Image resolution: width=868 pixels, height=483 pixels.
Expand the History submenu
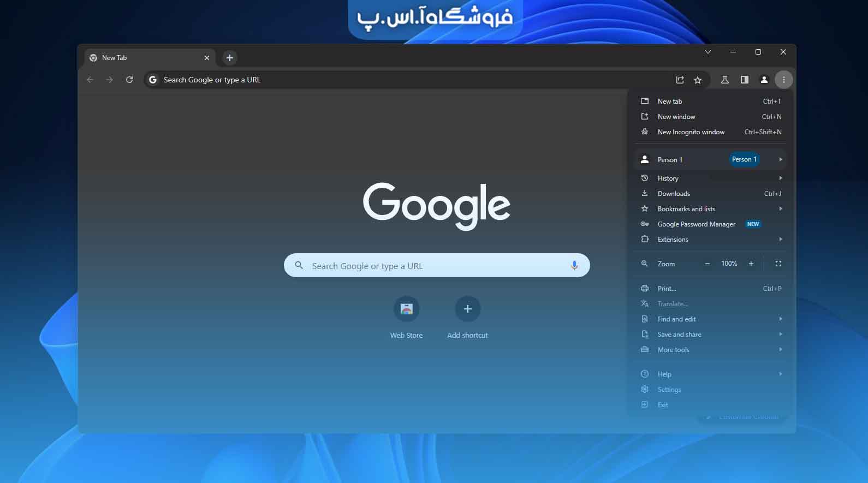click(710, 178)
